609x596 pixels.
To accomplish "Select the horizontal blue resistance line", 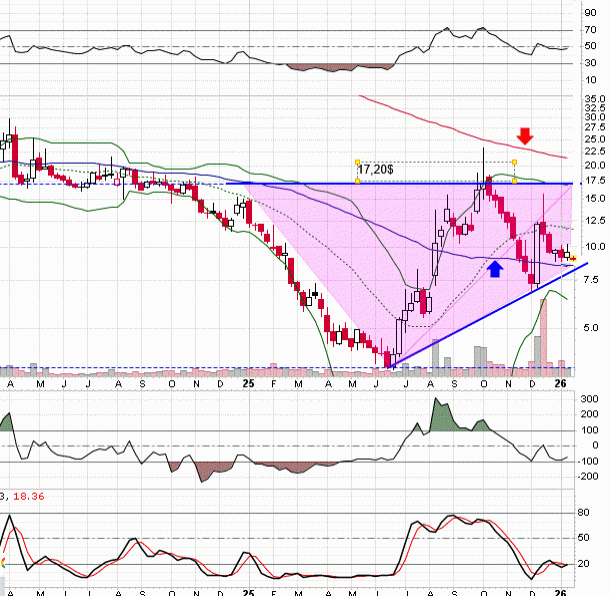I will click(x=300, y=183).
